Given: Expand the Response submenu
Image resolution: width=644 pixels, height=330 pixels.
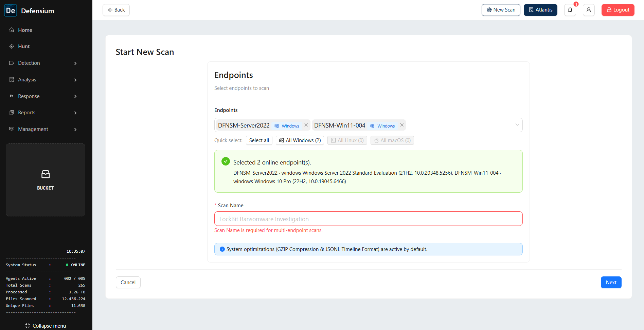Looking at the screenshot, I should pyautogui.click(x=43, y=96).
